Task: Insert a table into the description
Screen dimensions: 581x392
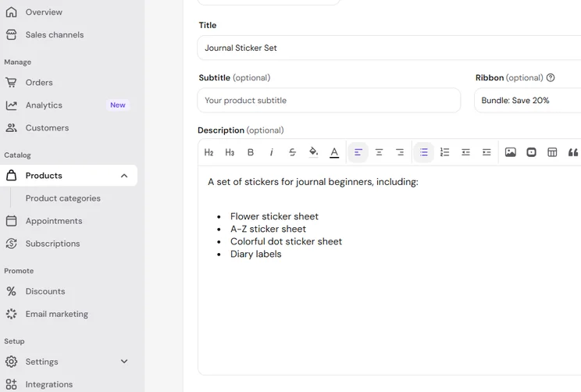Action: pyautogui.click(x=552, y=152)
